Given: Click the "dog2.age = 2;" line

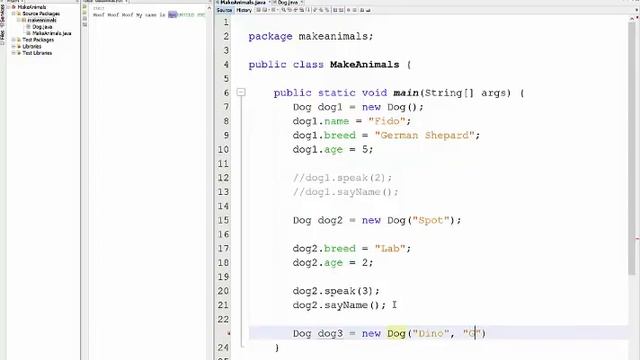Looking at the screenshot, I should point(333,262).
